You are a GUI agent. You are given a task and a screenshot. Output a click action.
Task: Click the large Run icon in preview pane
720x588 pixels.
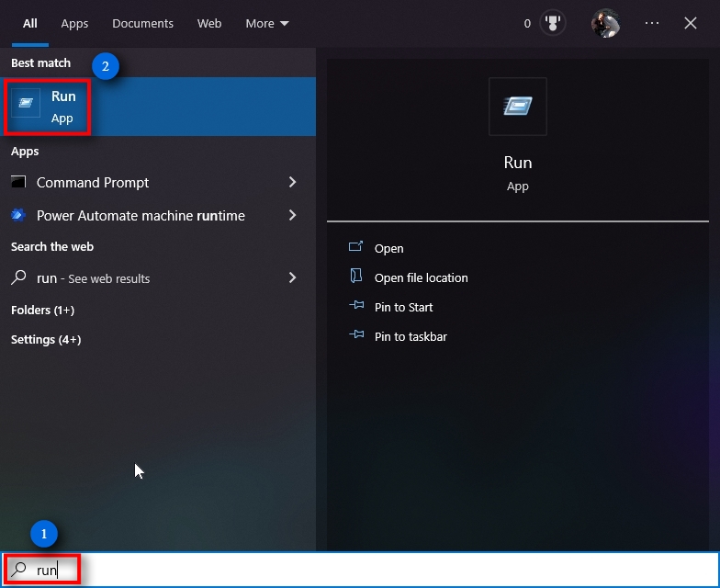click(518, 107)
